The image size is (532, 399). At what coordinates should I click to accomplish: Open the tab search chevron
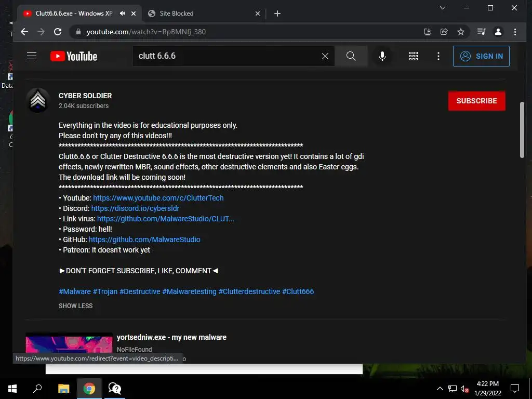(443, 8)
